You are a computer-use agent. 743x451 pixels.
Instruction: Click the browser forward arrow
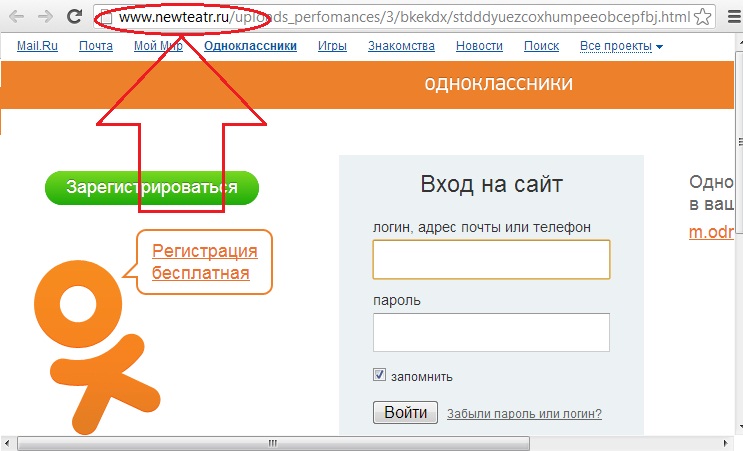pyautogui.click(x=45, y=17)
